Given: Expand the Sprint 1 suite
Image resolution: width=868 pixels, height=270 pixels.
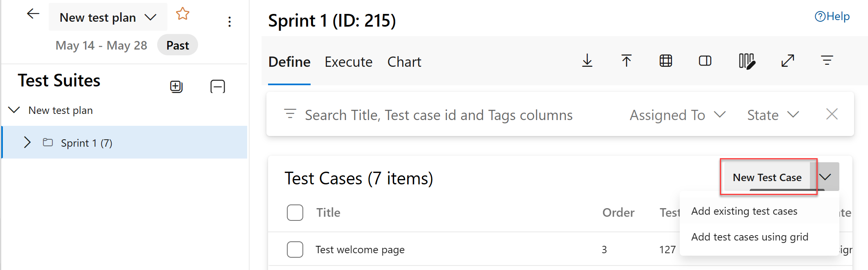Looking at the screenshot, I should pyautogui.click(x=27, y=142).
